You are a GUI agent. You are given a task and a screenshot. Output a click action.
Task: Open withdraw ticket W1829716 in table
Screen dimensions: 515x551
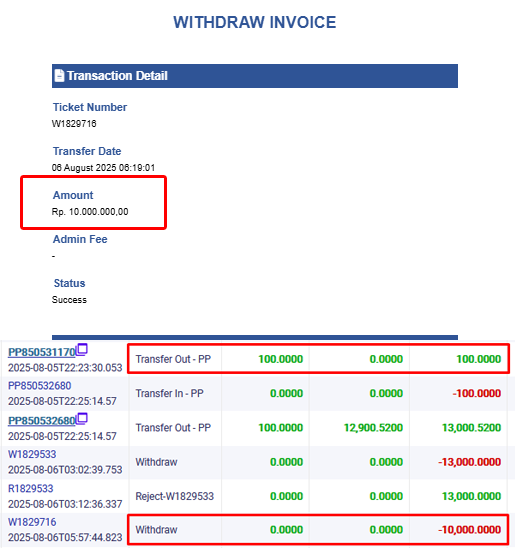tap(32, 522)
